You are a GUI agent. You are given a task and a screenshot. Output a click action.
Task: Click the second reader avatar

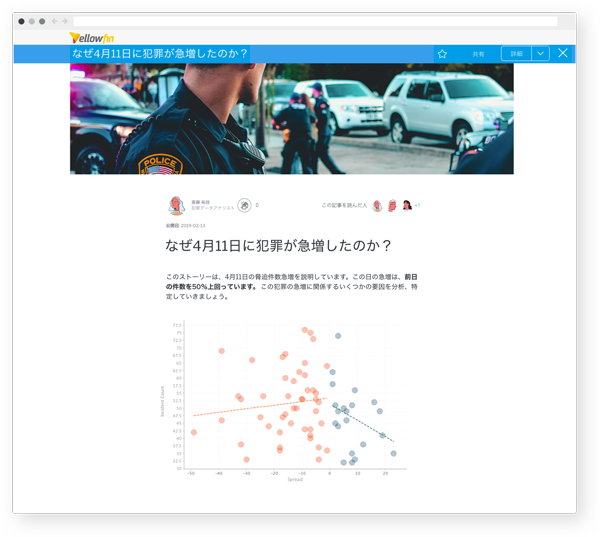tap(392, 206)
